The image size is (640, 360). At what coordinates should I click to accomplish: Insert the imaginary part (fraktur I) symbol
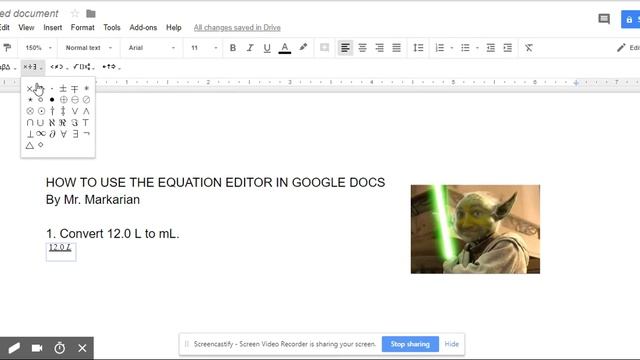pos(74,122)
